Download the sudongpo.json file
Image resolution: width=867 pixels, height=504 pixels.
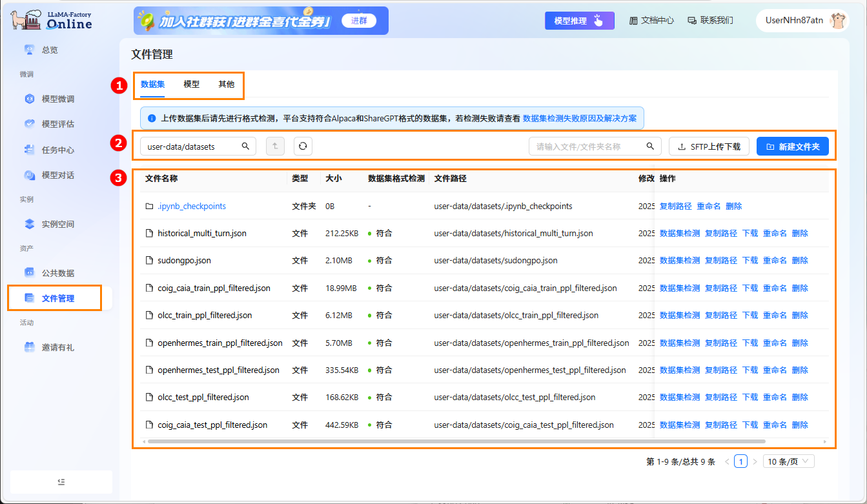click(x=750, y=260)
